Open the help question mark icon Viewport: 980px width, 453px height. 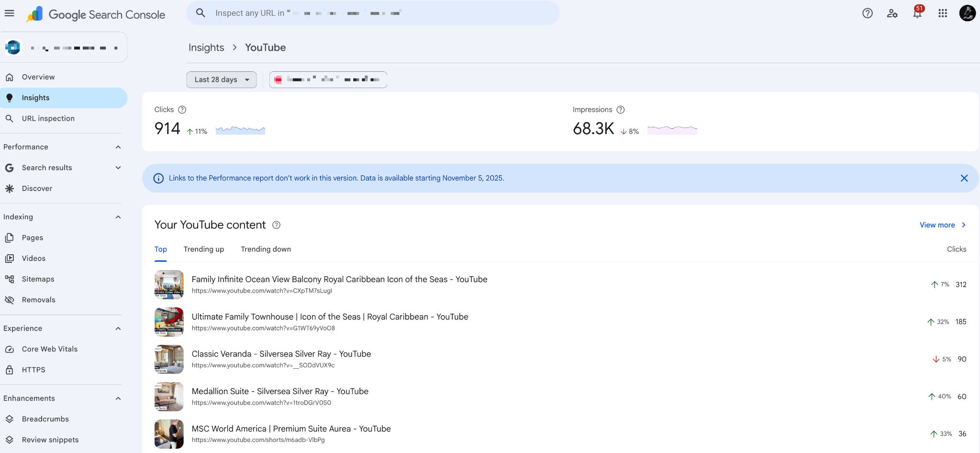tap(868, 13)
